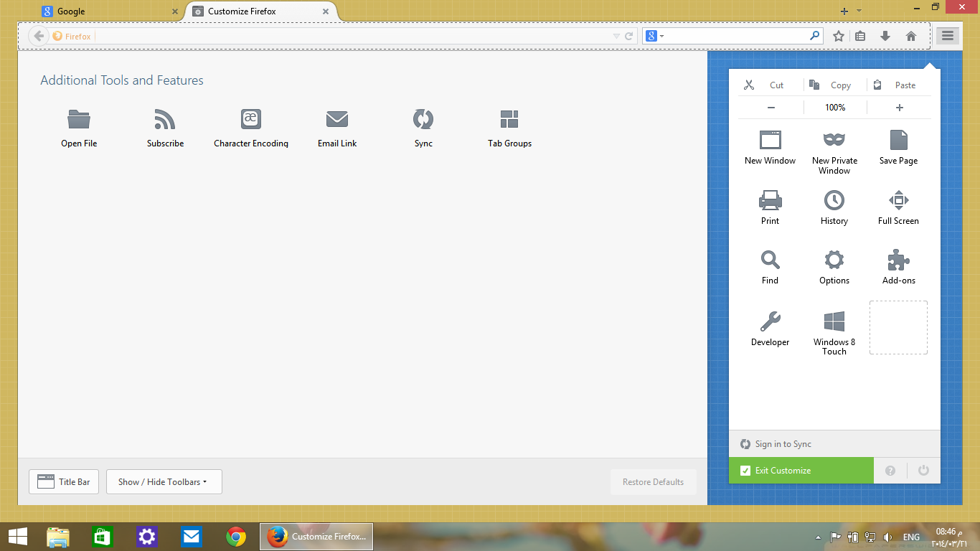Click the empty dashed placeholder slot
This screenshot has height=551, width=980.
(898, 327)
